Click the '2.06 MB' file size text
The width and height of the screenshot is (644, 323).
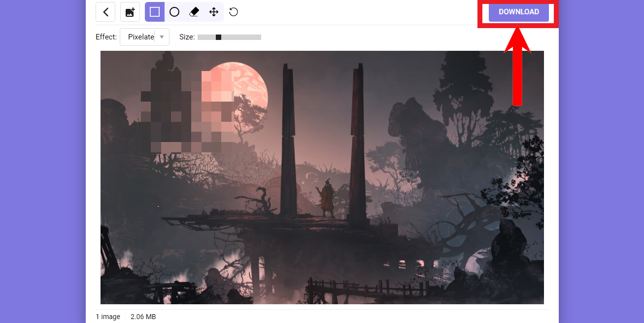[143, 317]
